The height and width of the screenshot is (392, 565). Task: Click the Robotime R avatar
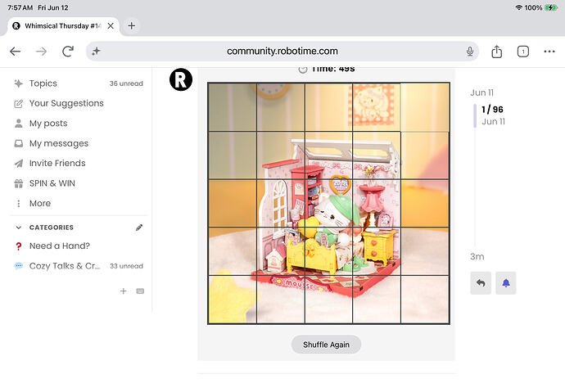[181, 79]
